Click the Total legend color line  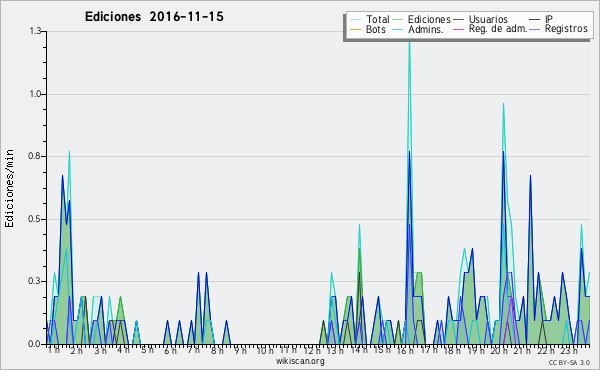coord(355,20)
